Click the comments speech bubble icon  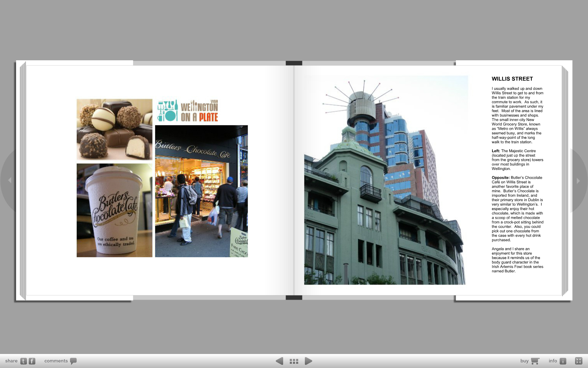pos(73,361)
